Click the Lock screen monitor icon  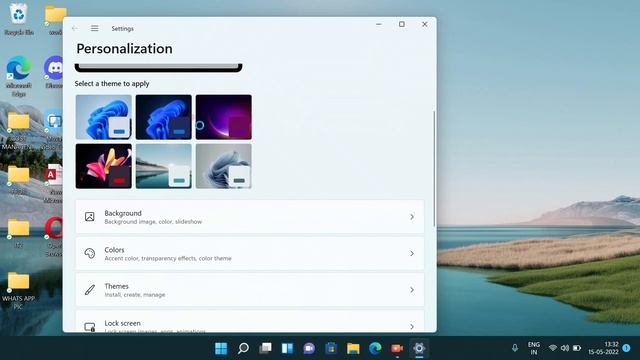90,327
